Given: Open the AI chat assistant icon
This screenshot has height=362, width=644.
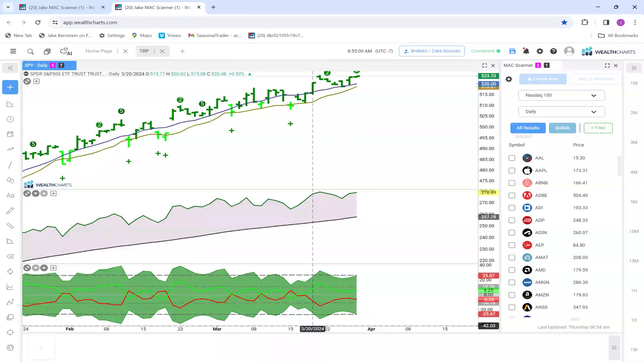Looking at the screenshot, I should coord(66,52).
